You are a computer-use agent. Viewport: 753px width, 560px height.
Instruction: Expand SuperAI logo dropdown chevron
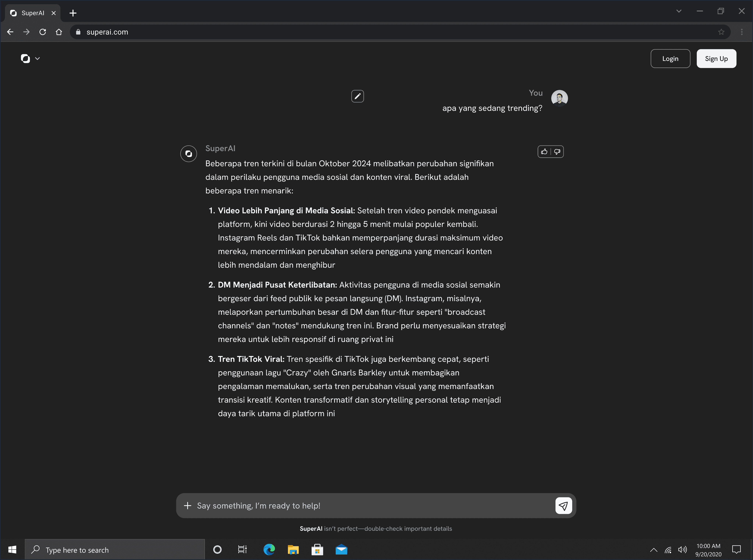pyautogui.click(x=37, y=59)
